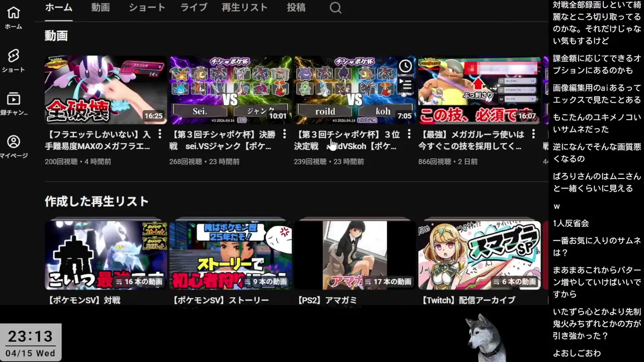The image size is (644, 362).
Task: Click playlist title 【ポケモンSV】ストーリー
Action: pyautogui.click(x=219, y=300)
